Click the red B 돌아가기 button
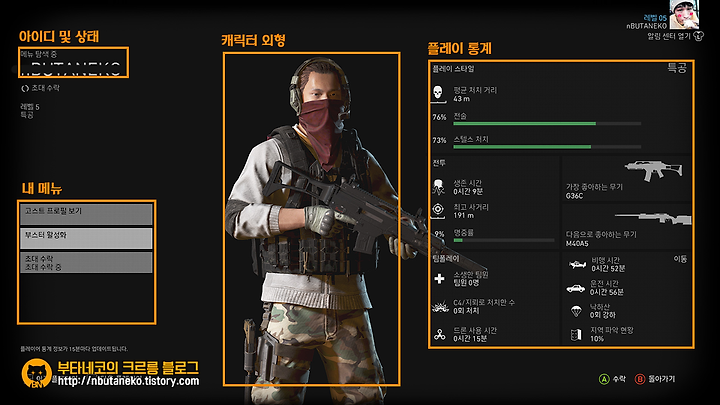Image resolution: width=720 pixels, height=405 pixels. [655, 379]
